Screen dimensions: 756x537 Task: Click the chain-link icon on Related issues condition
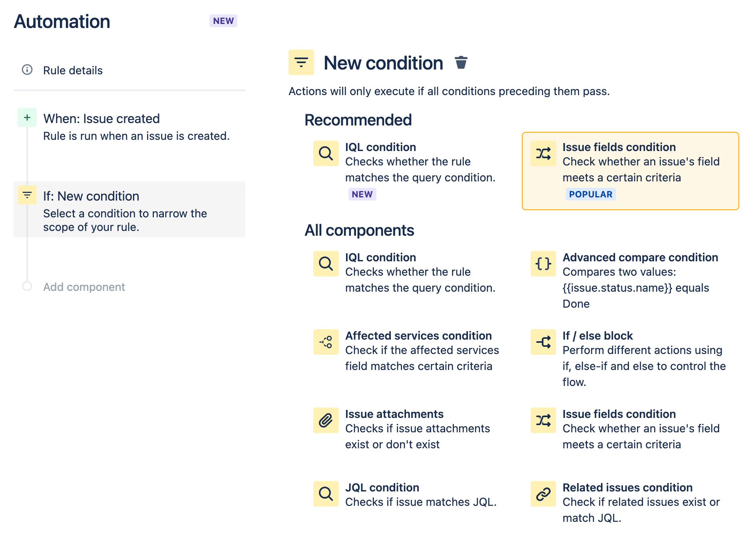pyautogui.click(x=543, y=494)
